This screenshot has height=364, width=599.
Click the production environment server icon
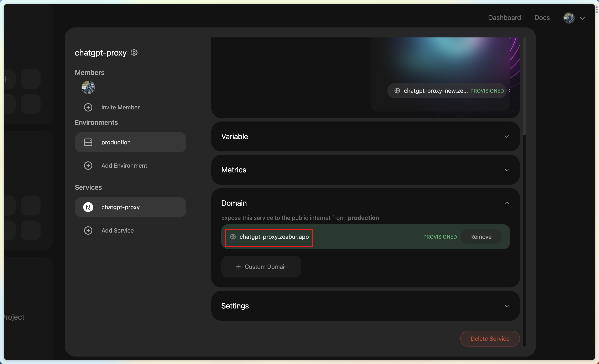tap(88, 142)
